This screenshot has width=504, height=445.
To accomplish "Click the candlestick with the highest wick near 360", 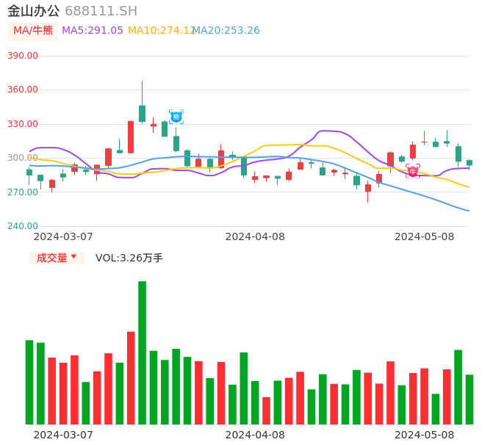I will click(142, 102).
